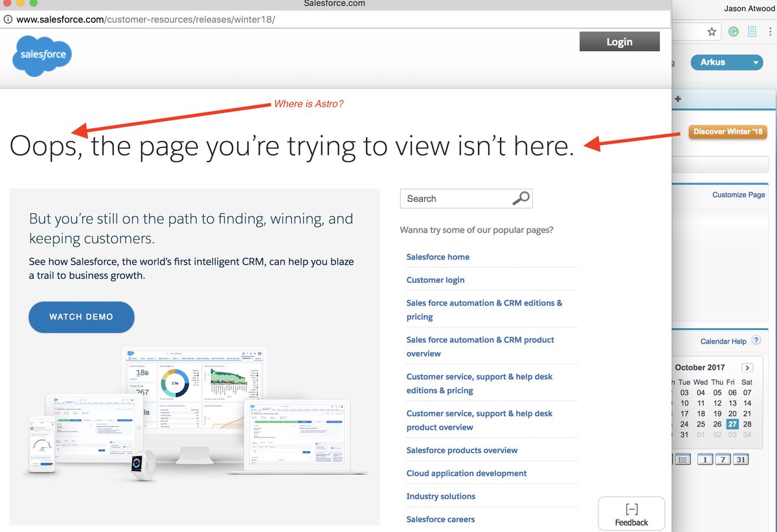Click the green maximize window button
This screenshot has width=777, height=532.
pyautogui.click(x=34, y=3)
